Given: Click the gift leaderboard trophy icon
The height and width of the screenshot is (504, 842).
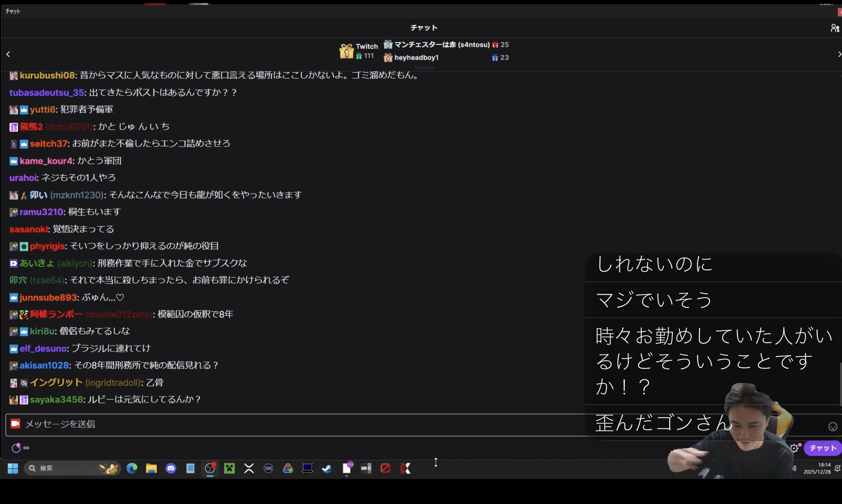Looking at the screenshot, I should [x=346, y=51].
